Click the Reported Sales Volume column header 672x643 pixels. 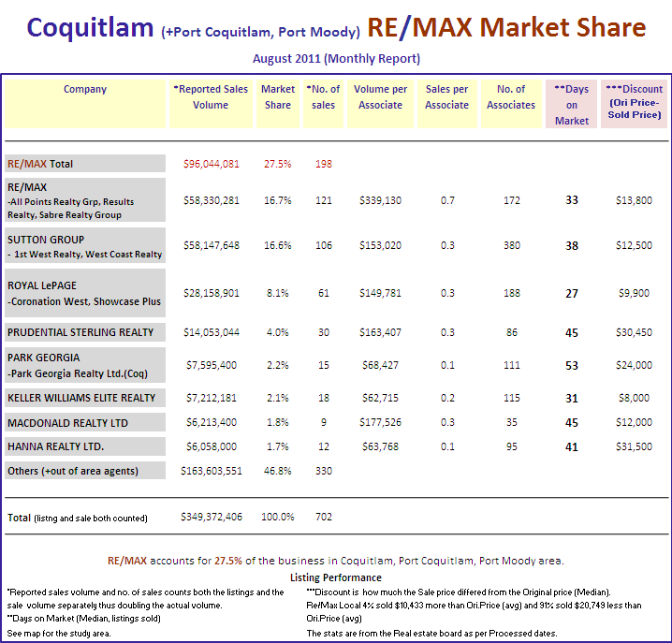pyautogui.click(x=211, y=97)
